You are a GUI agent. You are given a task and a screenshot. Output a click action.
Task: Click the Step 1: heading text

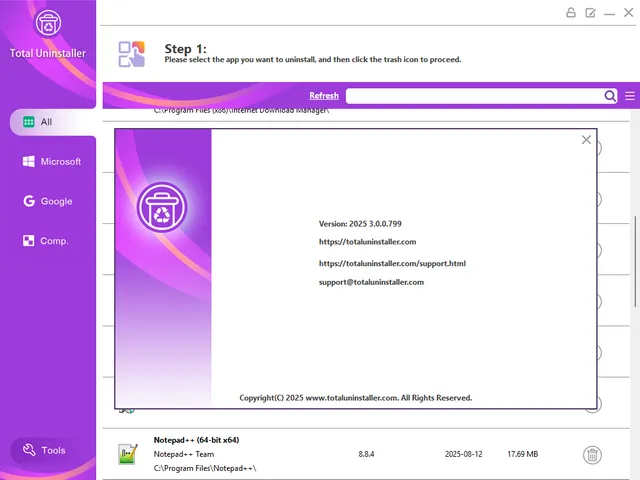coord(185,49)
